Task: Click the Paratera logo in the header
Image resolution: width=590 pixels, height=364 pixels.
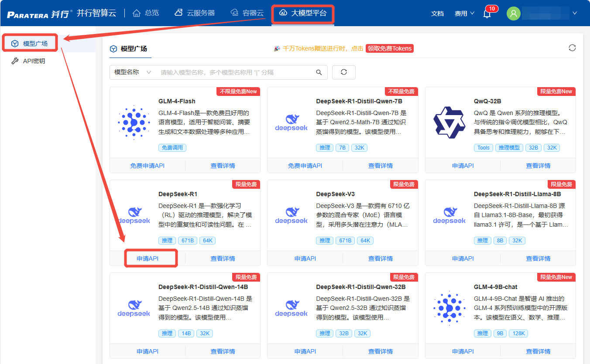Action: [38, 14]
